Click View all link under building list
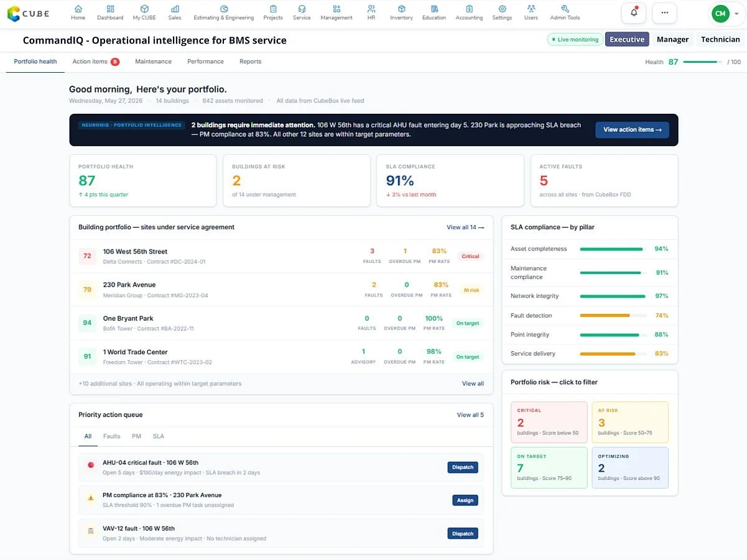The image size is (747, 560). click(x=473, y=383)
